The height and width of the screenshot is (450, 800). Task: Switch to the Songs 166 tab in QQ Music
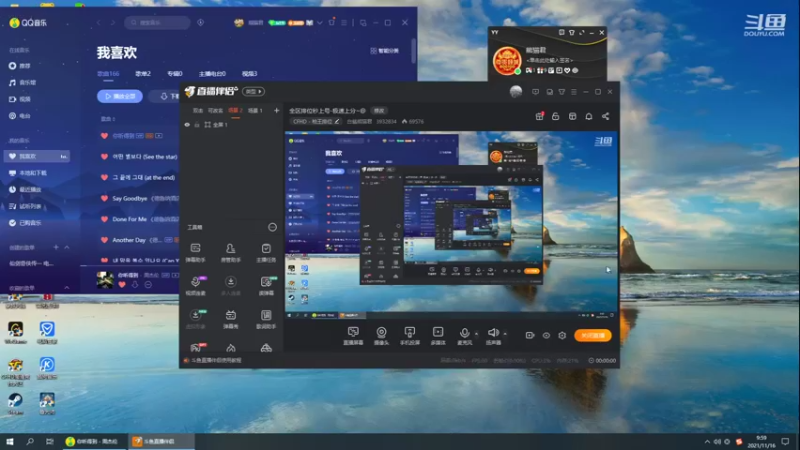[x=108, y=74]
